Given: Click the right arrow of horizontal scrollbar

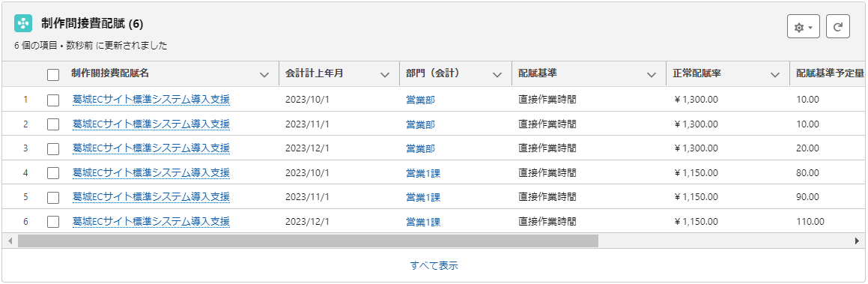Looking at the screenshot, I should (x=857, y=241).
